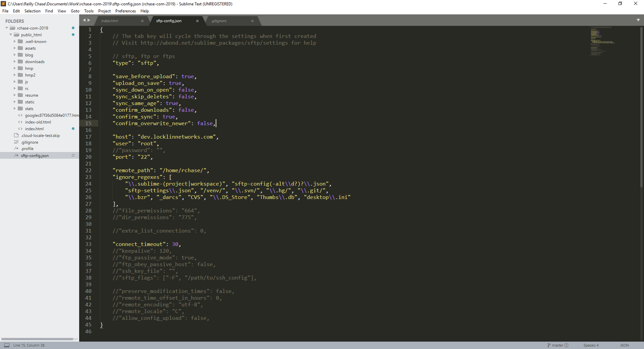Expand the downloads folder
This screenshot has width=644, height=349.
[15, 61]
